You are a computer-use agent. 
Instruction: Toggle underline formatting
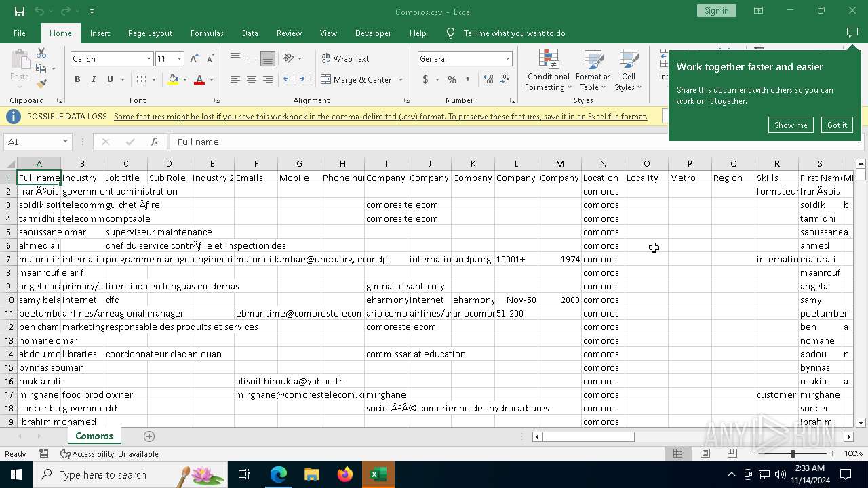(110, 79)
